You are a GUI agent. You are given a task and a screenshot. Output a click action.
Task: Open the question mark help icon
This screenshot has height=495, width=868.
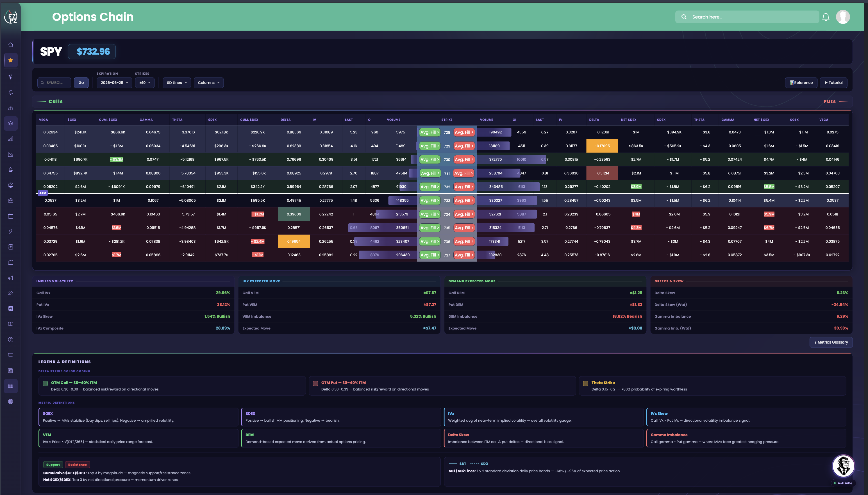coord(11,340)
